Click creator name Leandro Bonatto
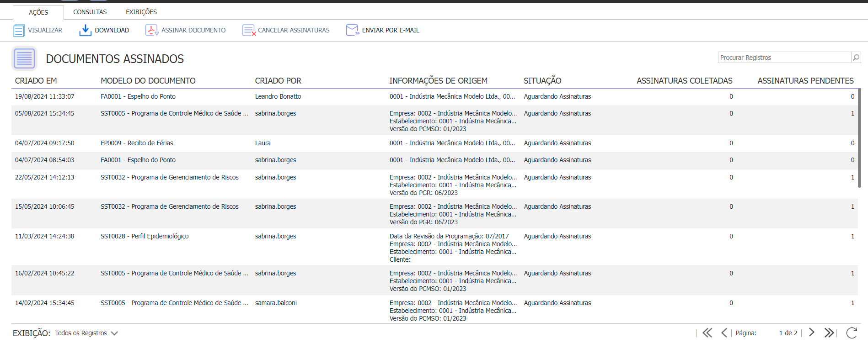The height and width of the screenshot is (343, 868). pyautogui.click(x=278, y=96)
